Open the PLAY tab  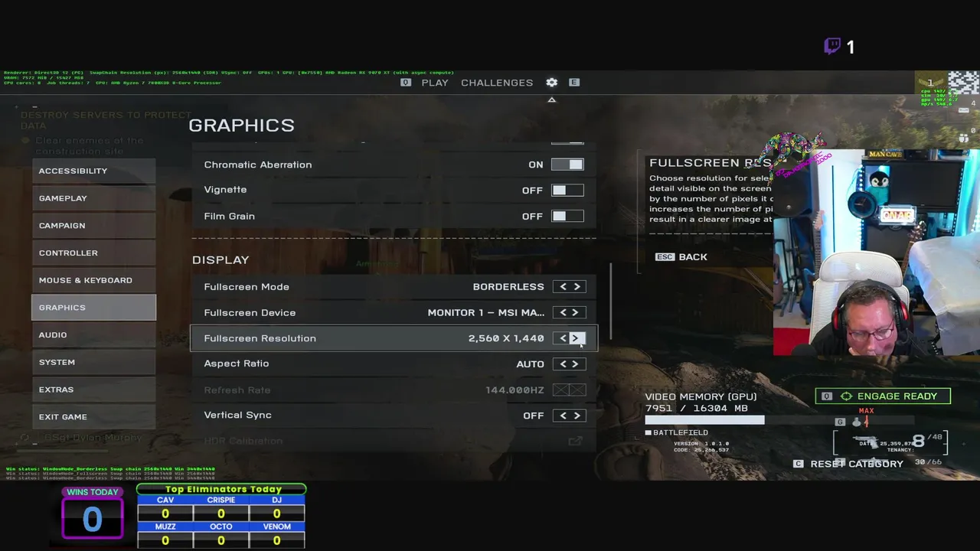click(435, 83)
